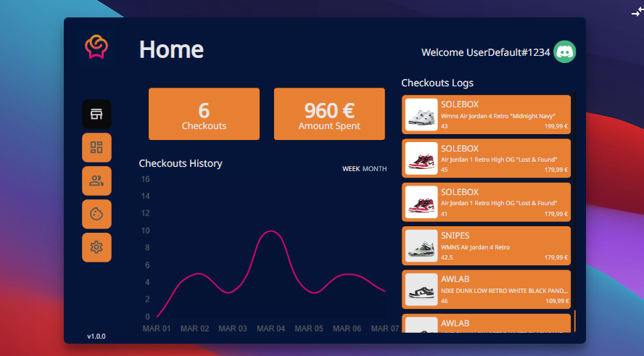Click shoe thumbnail for size 41 Lost & Found
The height and width of the screenshot is (356, 644).
[x=421, y=202]
